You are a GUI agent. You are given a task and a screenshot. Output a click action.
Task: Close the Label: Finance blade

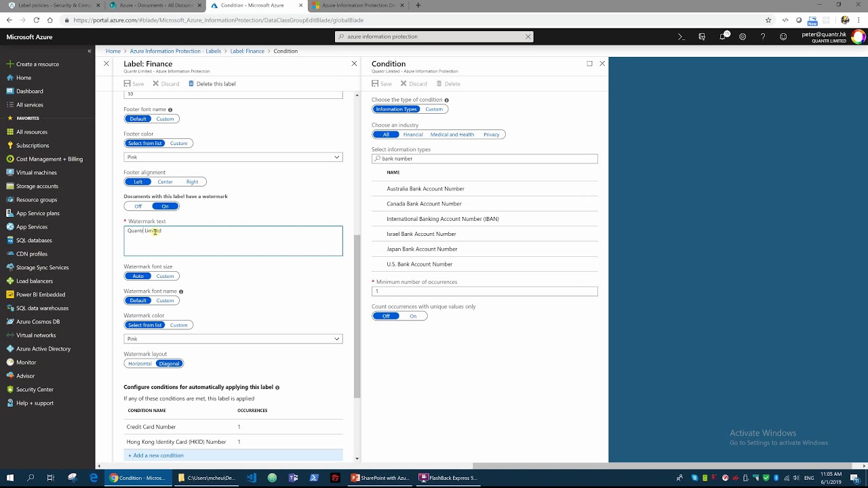(354, 63)
